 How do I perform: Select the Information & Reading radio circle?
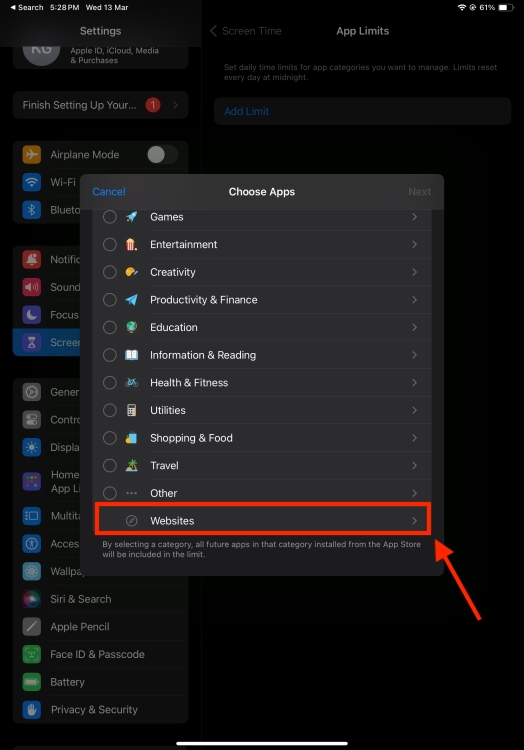[109, 355]
